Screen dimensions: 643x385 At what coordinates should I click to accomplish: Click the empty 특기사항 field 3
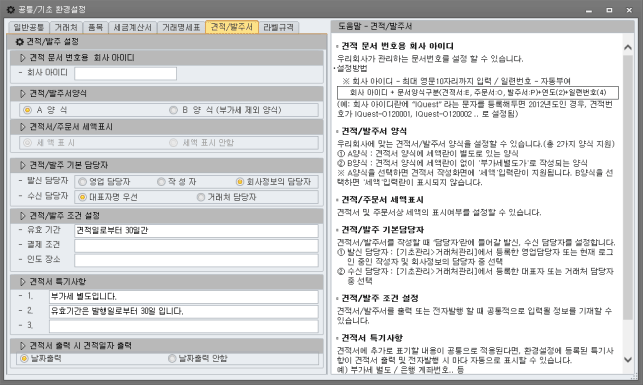pyautogui.click(x=184, y=326)
